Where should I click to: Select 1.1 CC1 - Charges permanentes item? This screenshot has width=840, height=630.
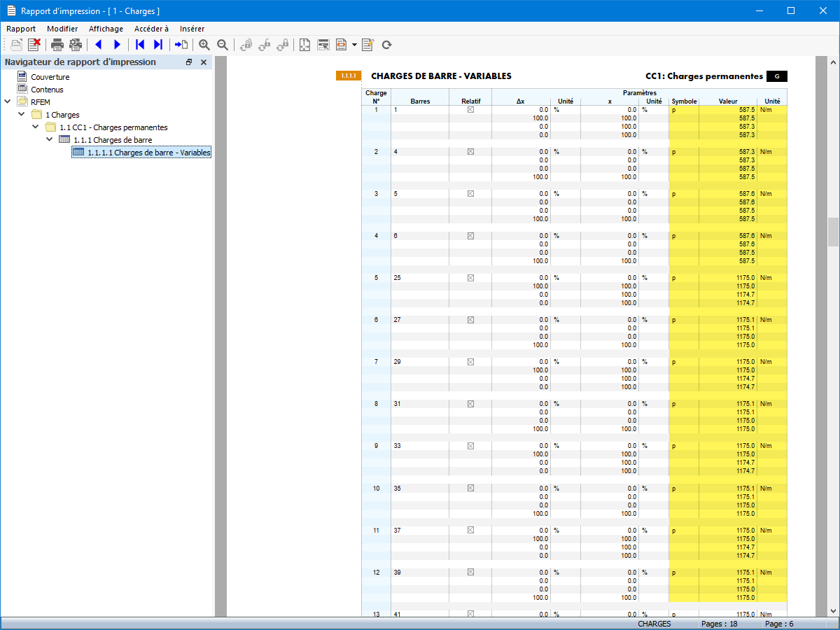(x=113, y=127)
